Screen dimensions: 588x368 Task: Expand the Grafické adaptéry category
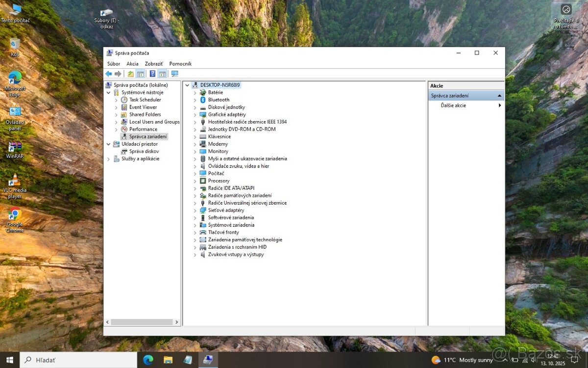[x=195, y=115]
